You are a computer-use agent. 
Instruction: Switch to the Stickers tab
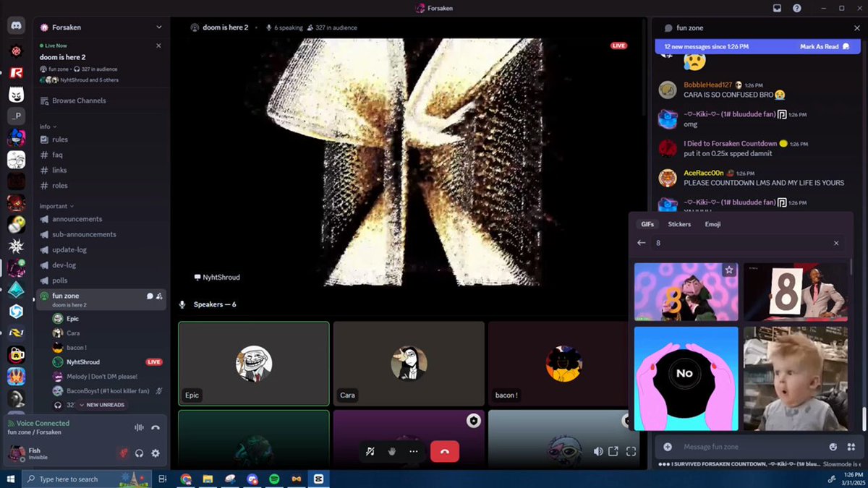tap(679, 224)
